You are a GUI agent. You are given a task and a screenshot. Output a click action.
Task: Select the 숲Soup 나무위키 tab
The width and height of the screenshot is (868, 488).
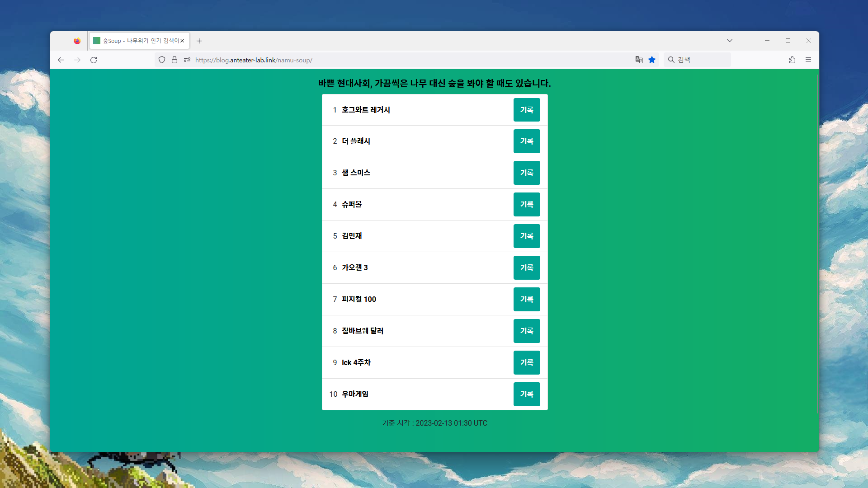click(136, 41)
